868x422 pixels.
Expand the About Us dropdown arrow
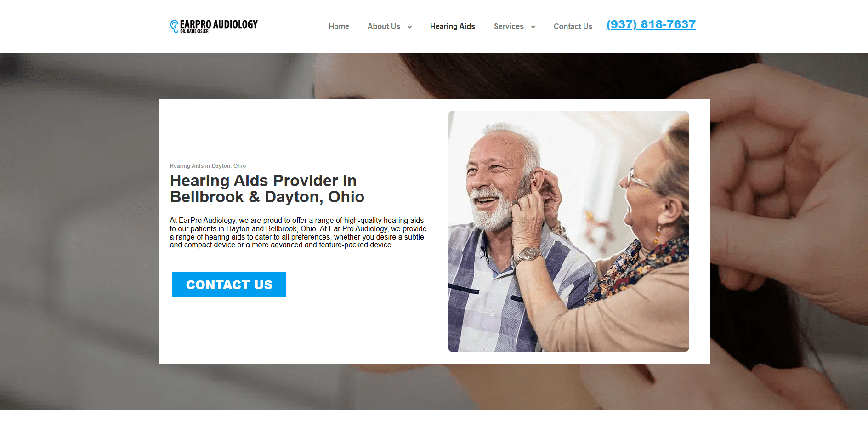tap(409, 27)
